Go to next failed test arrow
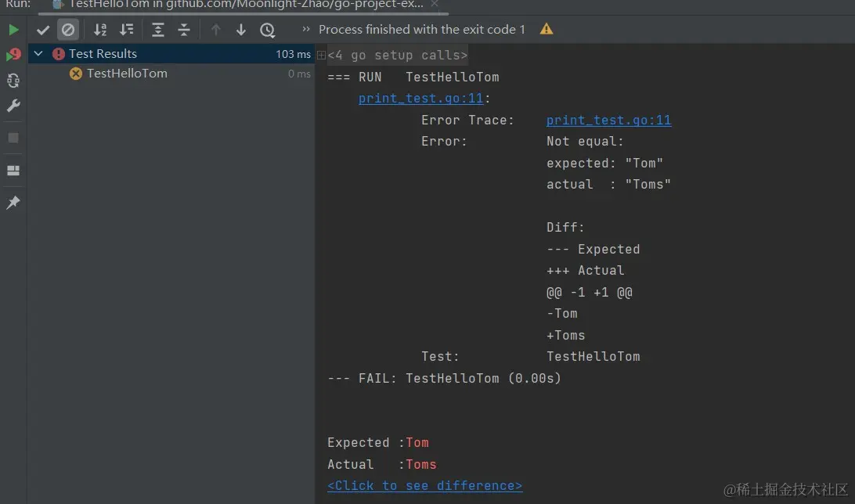Viewport: 855px width, 504px height. (x=241, y=30)
